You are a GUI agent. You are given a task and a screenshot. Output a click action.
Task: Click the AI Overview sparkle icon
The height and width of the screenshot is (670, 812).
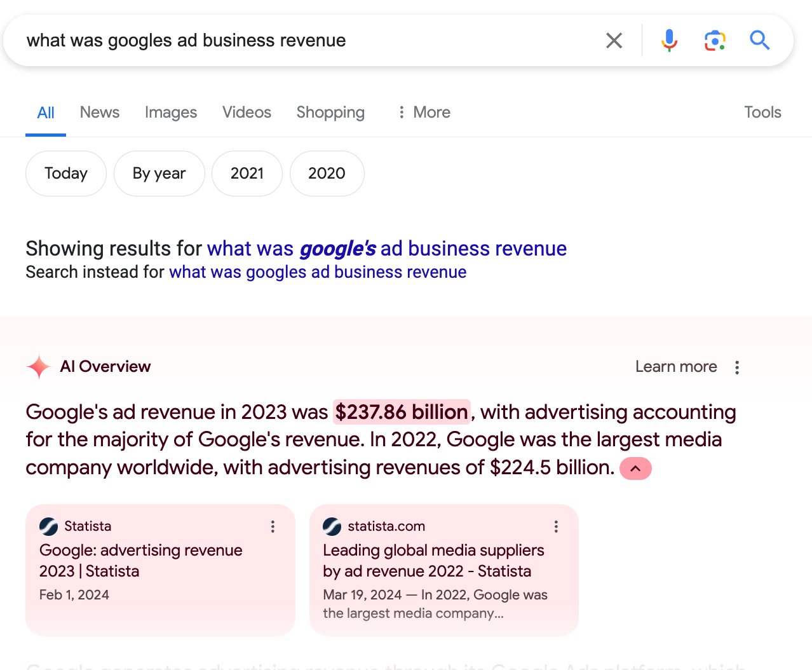tap(39, 367)
